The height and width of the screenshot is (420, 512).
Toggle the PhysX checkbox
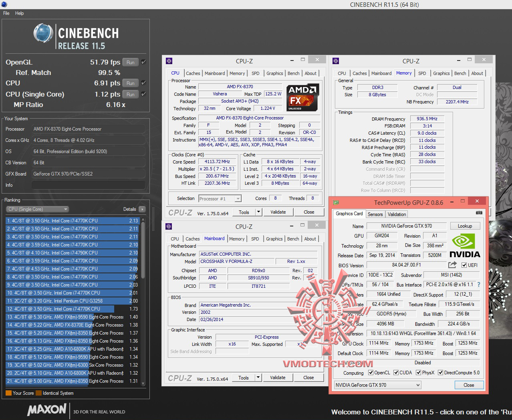(x=418, y=373)
